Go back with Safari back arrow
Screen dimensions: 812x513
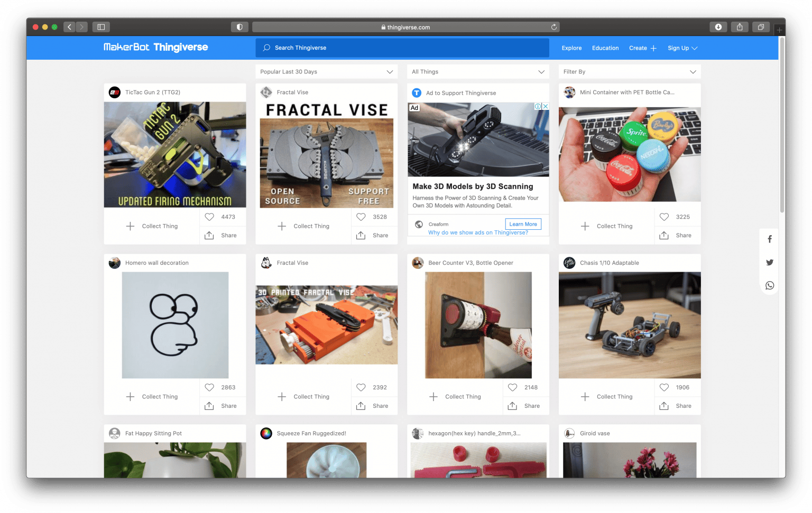(69, 27)
